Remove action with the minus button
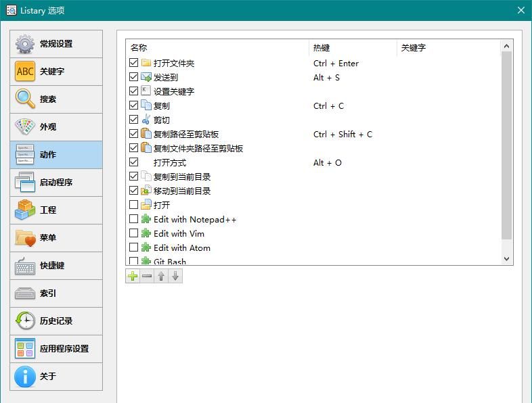532x403 pixels. (x=147, y=276)
